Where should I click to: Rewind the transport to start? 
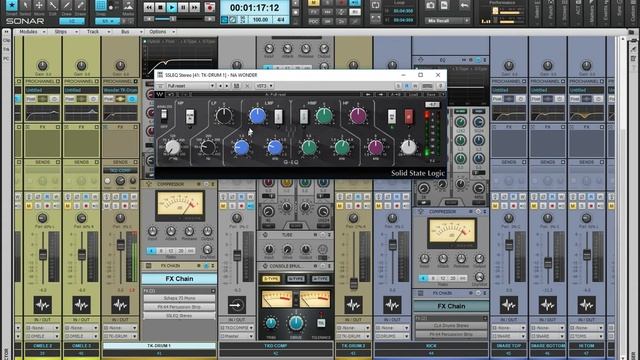point(149,7)
